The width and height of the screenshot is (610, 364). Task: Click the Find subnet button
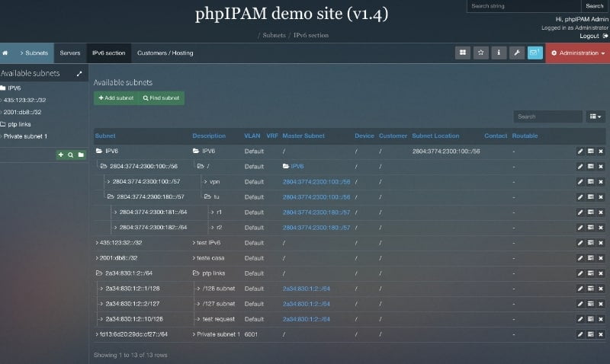(x=161, y=98)
